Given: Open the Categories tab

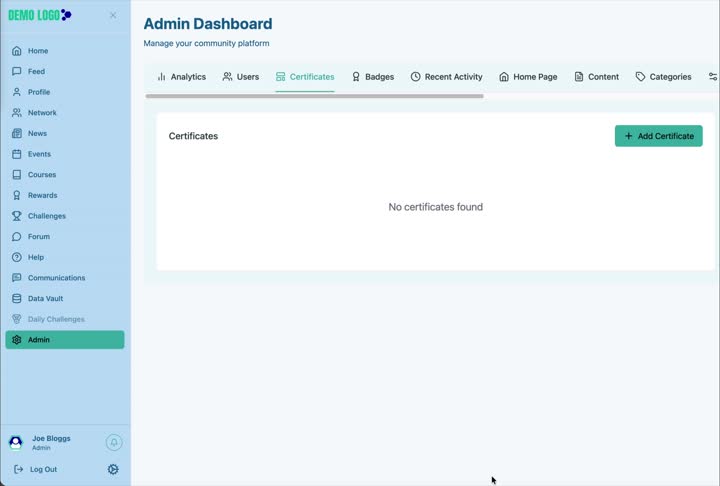Looking at the screenshot, I should point(663,77).
